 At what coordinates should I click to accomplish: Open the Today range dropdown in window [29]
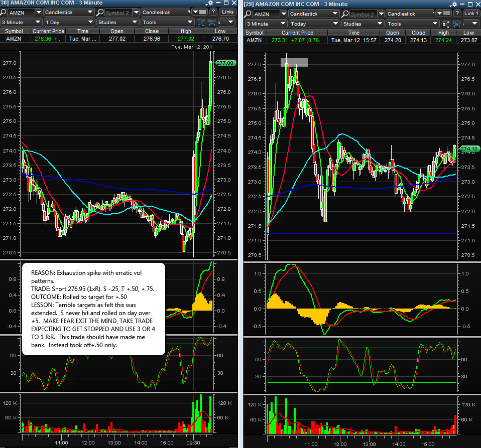(314, 24)
